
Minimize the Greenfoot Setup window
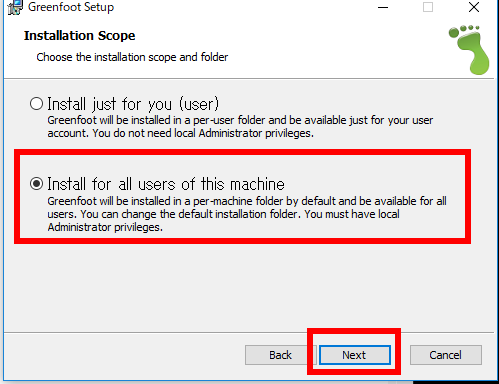pyautogui.click(x=383, y=7)
